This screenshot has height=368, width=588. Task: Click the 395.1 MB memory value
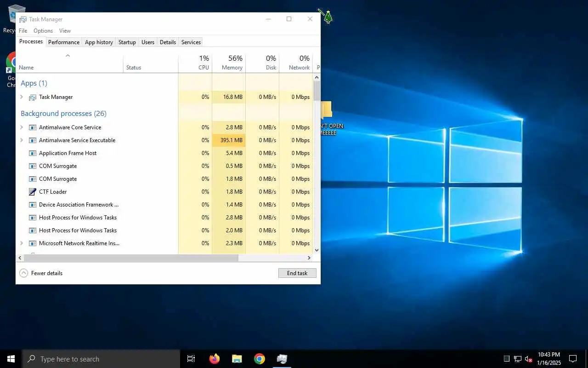pos(231,140)
